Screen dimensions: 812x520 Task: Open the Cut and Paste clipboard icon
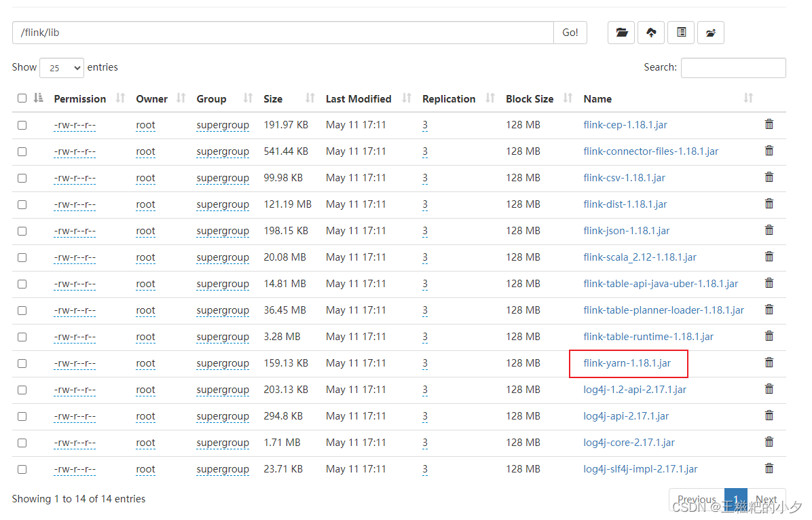click(x=680, y=32)
